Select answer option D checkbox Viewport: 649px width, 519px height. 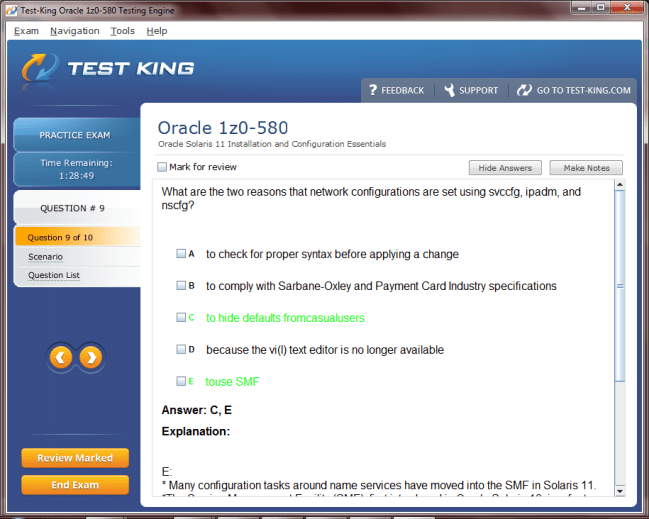[181, 349]
